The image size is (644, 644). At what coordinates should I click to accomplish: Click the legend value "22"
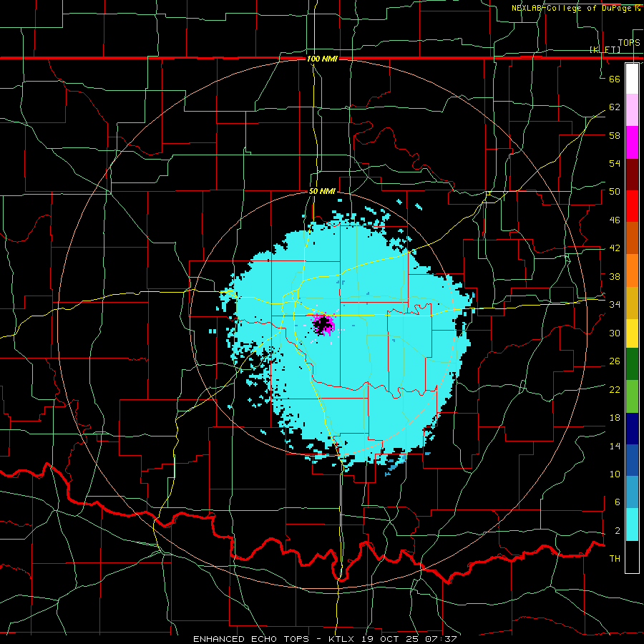coord(615,389)
